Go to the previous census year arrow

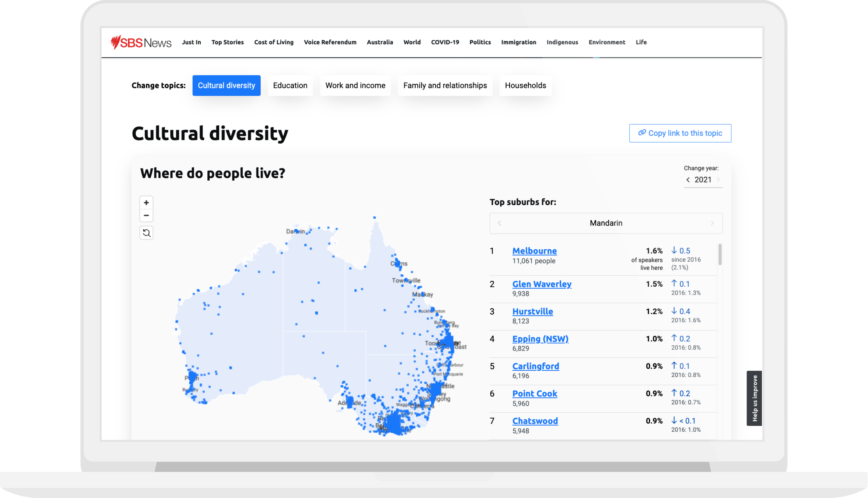point(688,180)
